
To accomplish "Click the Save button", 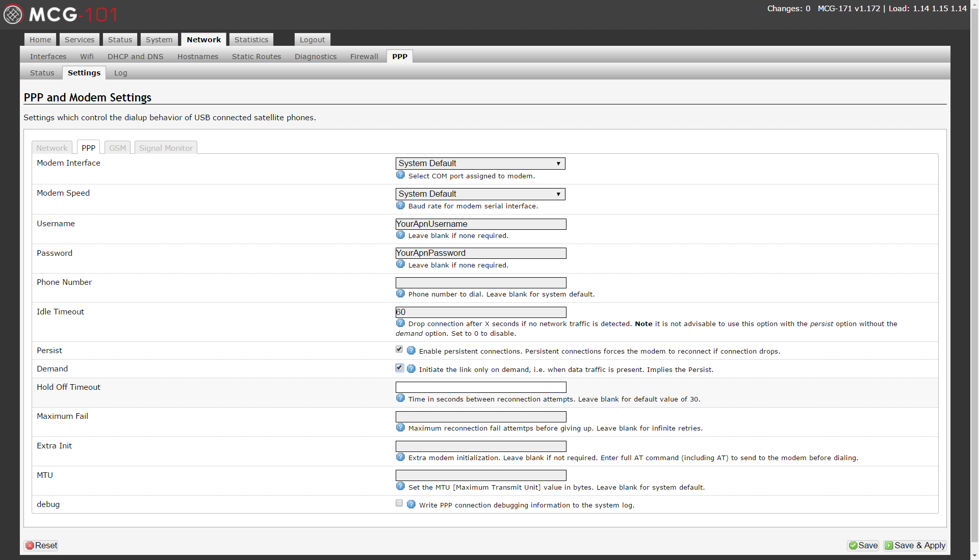I will click(863, 545).
